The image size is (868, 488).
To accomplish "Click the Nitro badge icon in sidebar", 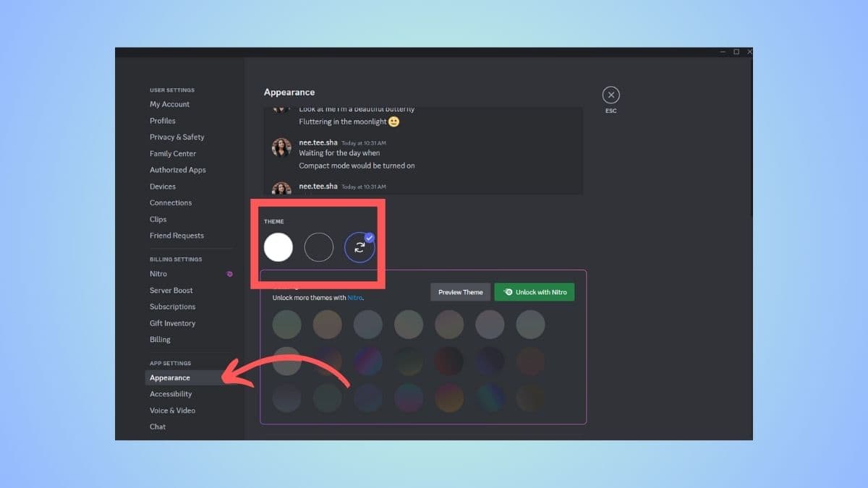I will point(229,274).
